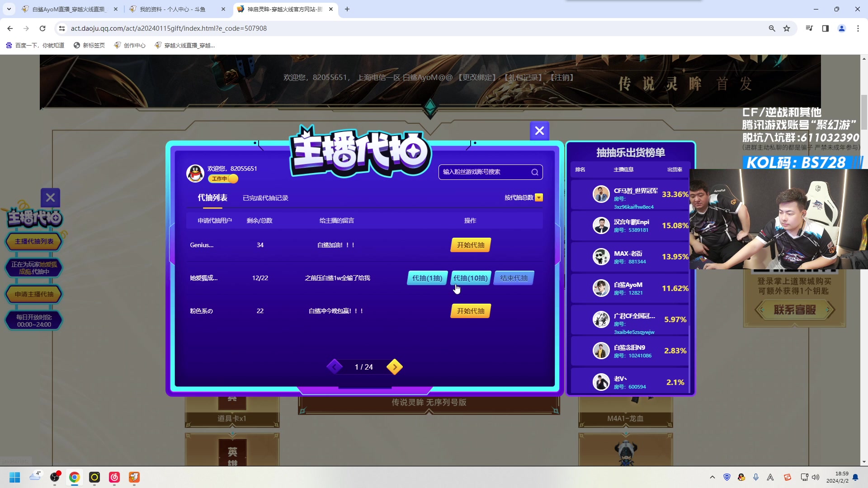
Task: Switch to 已完成代抽记录 tab
Action: [x=265, y=198]
